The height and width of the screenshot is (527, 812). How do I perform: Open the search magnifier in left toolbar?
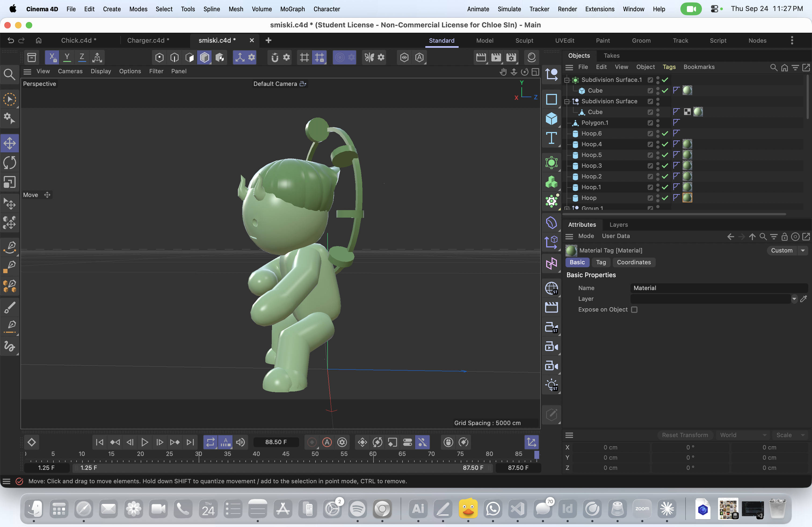9,74
